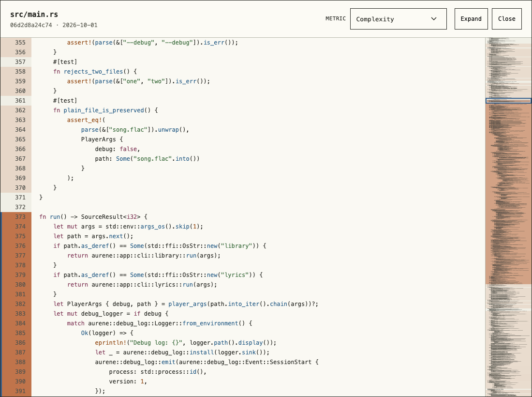Click line number 382 in the gutter

click(x=20, y=304)
